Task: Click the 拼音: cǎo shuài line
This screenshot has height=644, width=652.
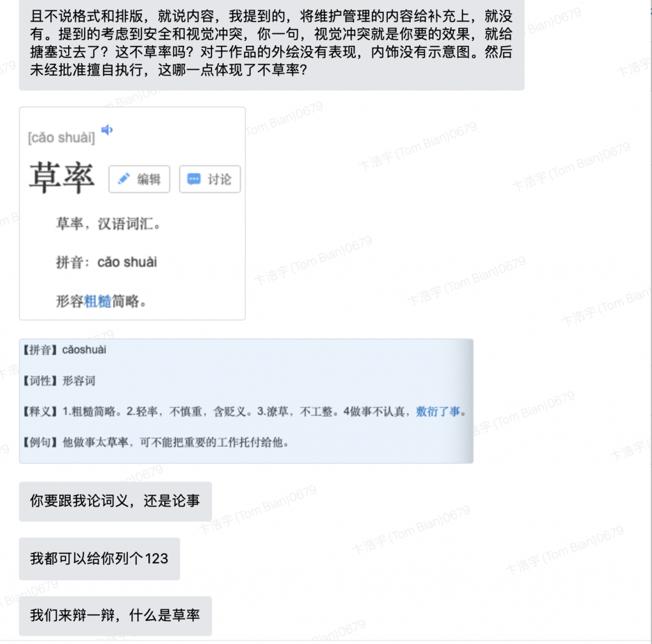Action: (x=106, y=262)
